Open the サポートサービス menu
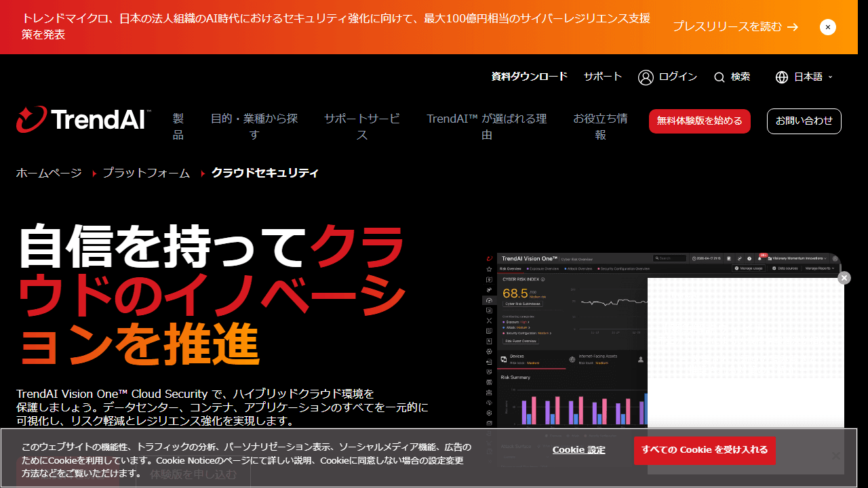This screenshot has width=868, height=488. pyautogui.click(x=362, y=127)
